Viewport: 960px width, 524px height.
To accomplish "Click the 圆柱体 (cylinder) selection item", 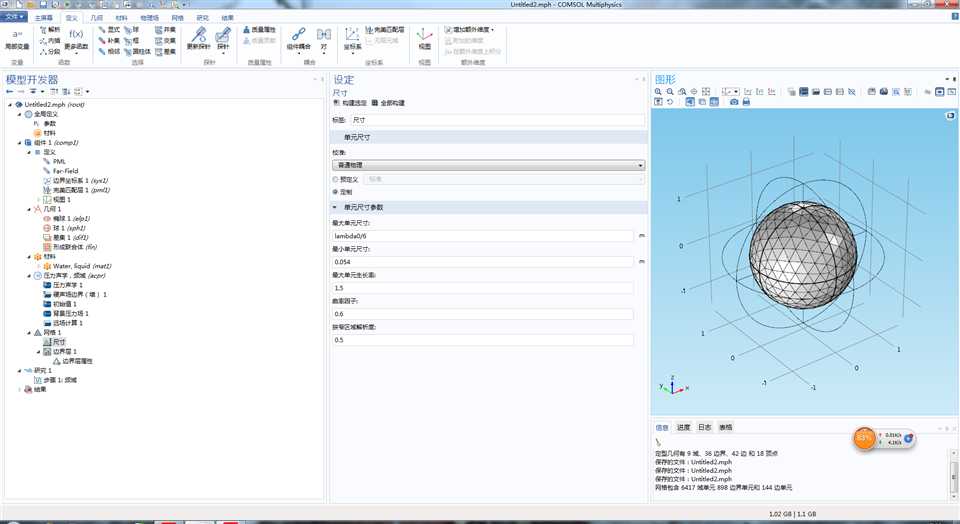I will point(137,51).
